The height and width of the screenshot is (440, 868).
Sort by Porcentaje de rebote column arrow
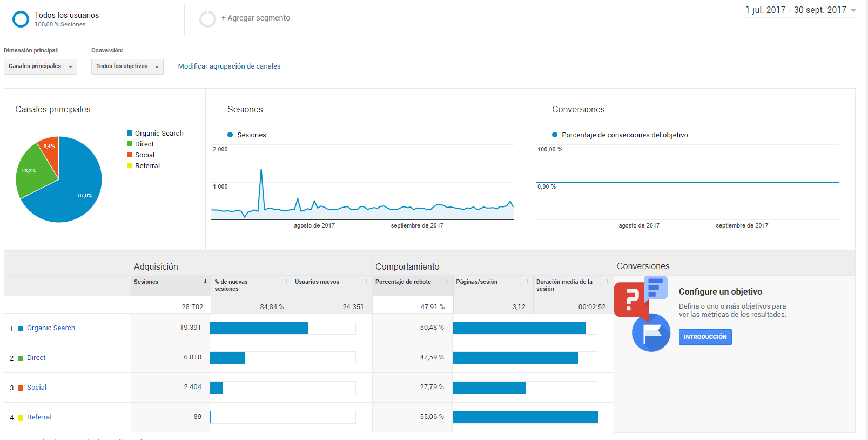(447, 282)
